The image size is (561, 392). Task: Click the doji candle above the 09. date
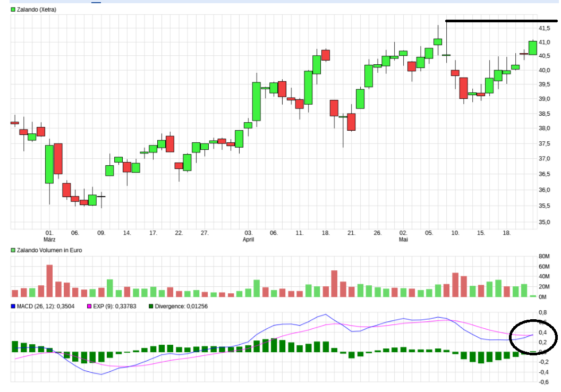[x=101, y=197]
